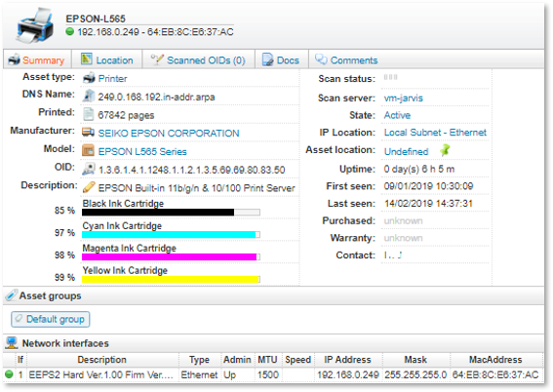Click the Yellow Ink Cartridge level bar
The height and width of the screenshot is (392, 553).
click(x=171, y=279)
